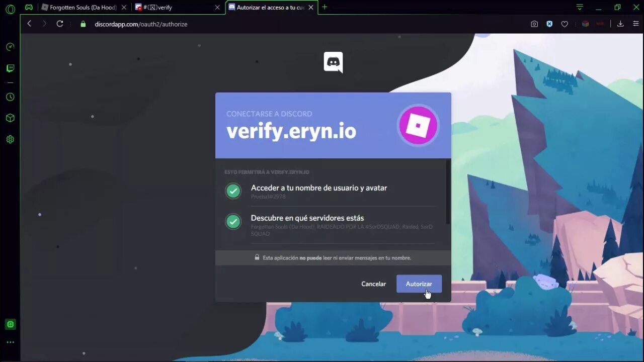Click 'Descubre en qué servidores estás' text

[307, 218]
